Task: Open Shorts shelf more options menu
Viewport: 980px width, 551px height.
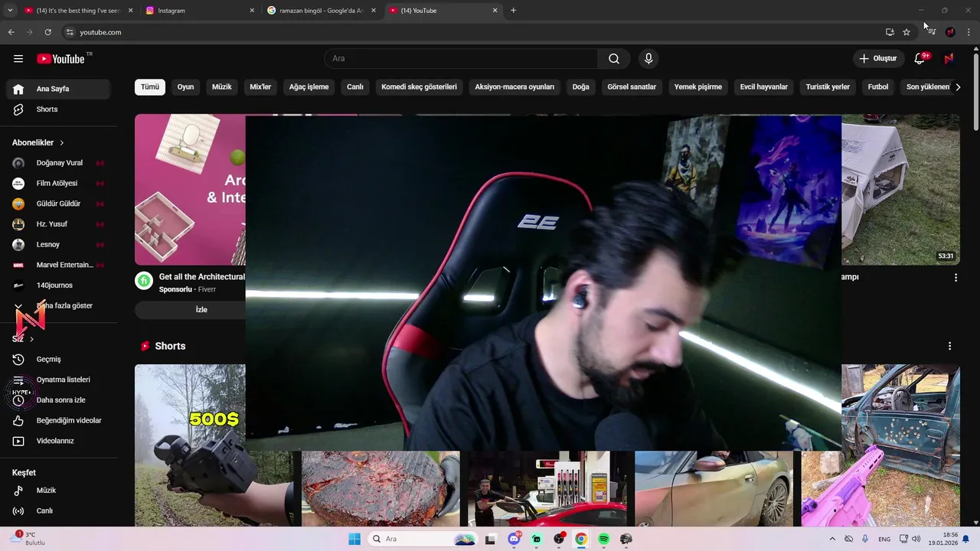Action: pos(949,346)
